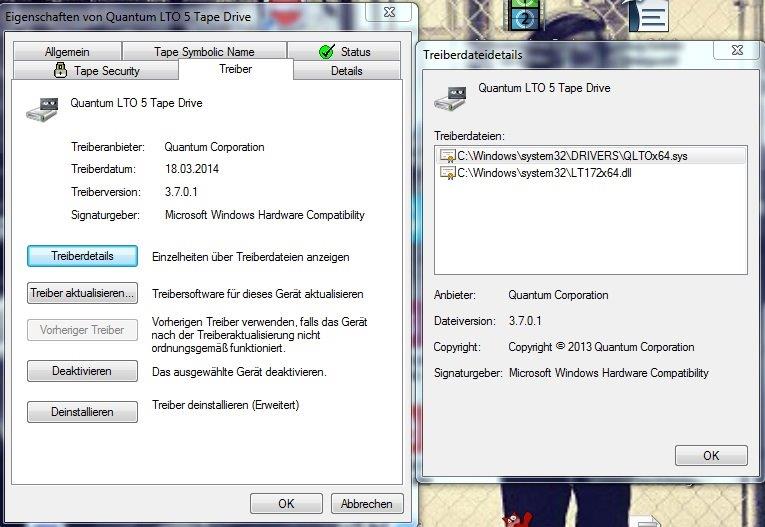Click the film countdown desktop icon
Screen dimensions: 765x527
click(x=525, y=15)
